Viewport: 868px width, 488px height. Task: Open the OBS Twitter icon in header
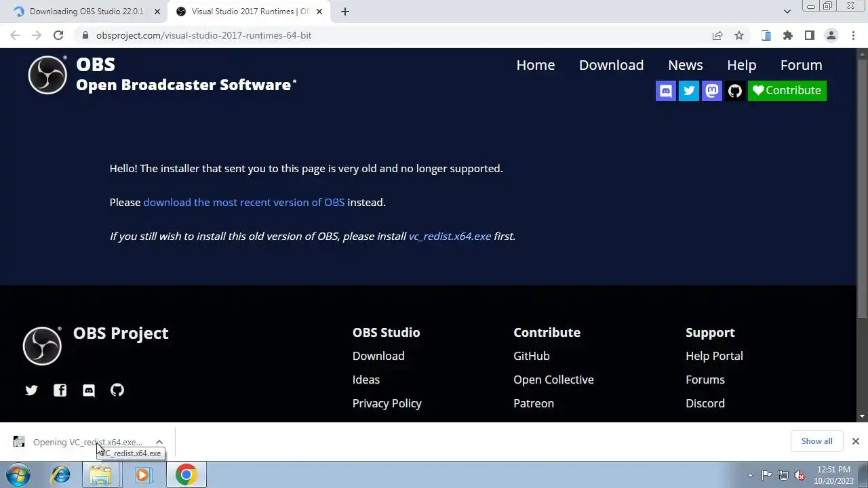(689, 90)
